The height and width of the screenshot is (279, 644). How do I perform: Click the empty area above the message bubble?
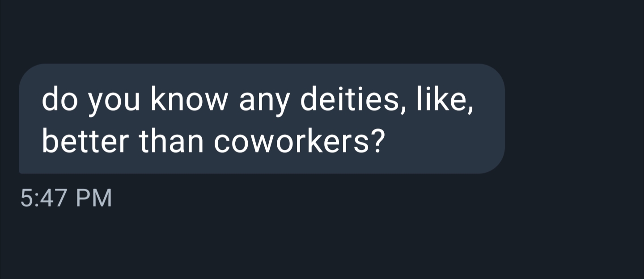tap(268, 31)
